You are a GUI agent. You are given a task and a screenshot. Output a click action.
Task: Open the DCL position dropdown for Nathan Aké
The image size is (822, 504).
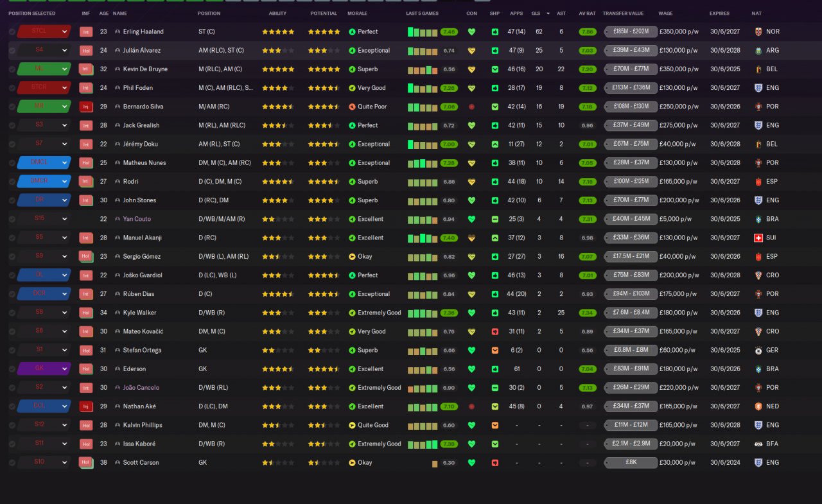coord(44,406)
